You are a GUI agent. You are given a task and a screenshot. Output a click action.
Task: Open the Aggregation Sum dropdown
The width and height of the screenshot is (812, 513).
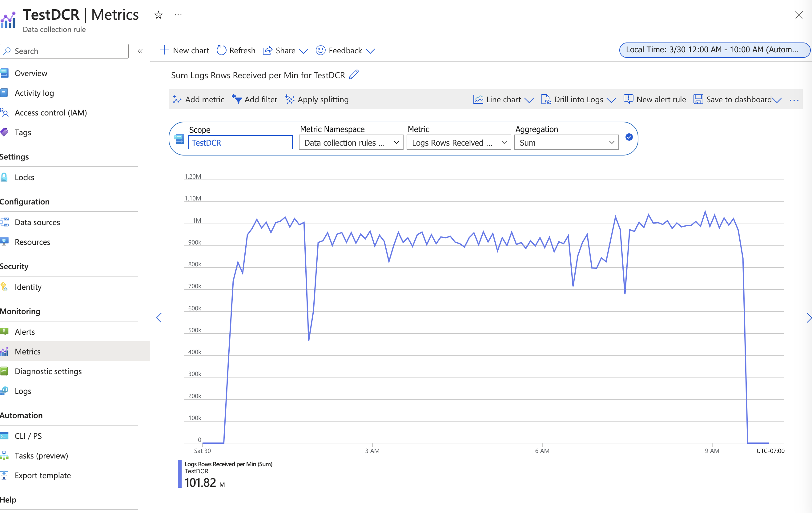pyautogui.click(x=566, y=143)
